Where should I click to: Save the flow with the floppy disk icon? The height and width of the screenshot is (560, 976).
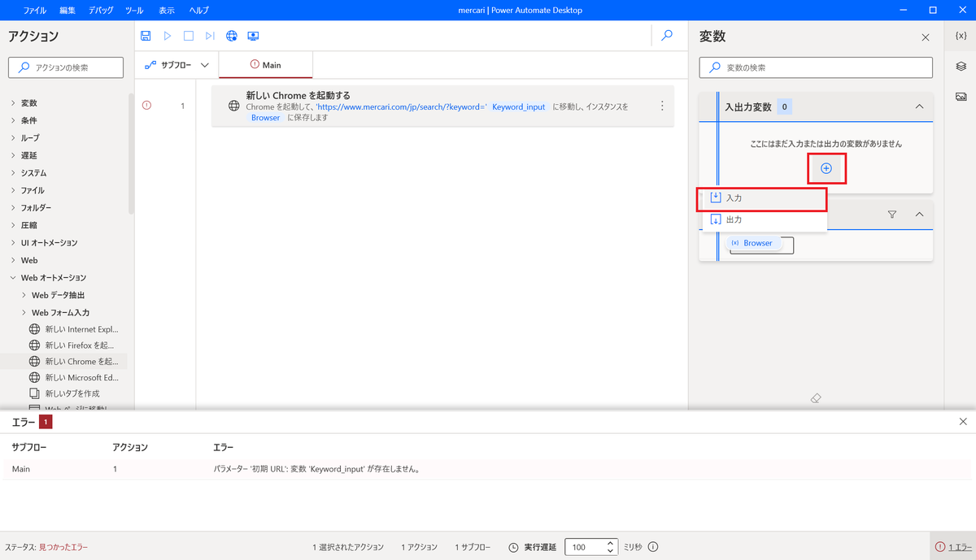(146, 36)
